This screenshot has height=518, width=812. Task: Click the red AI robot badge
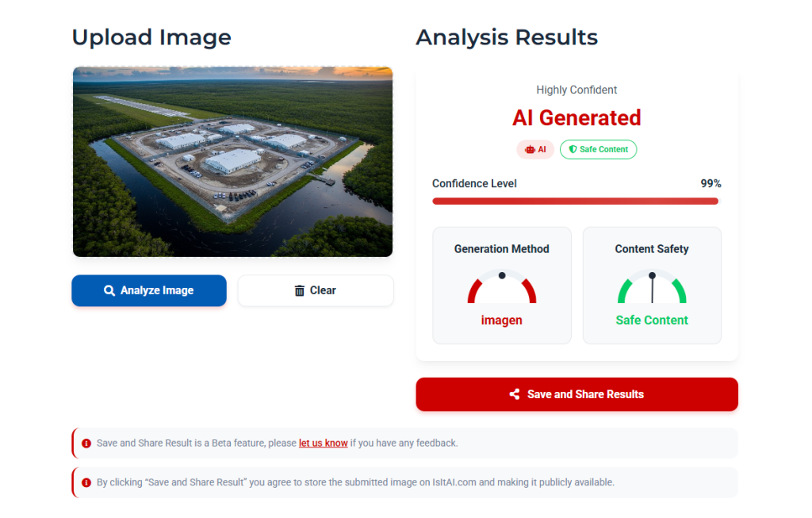coord(535,149)
